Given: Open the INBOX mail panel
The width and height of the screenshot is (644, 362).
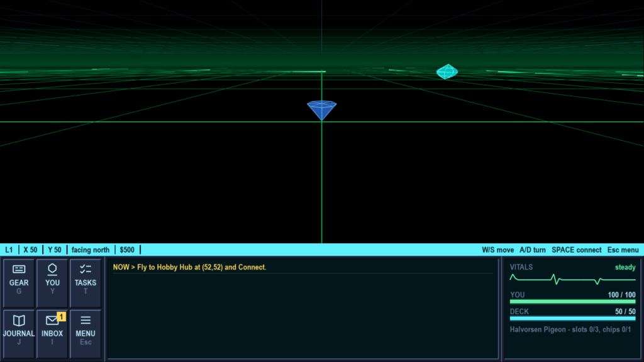Looking at the screenshot, I should click(52, 334).
